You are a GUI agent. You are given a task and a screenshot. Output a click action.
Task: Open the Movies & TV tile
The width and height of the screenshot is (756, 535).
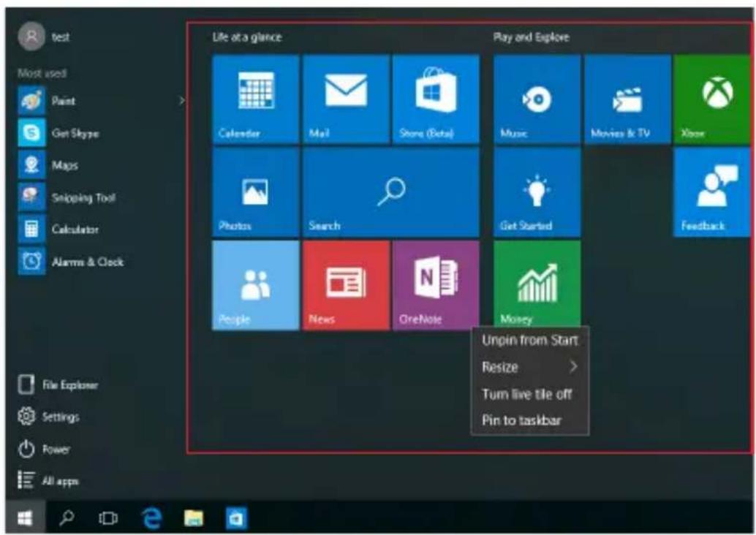[x=627, y=99]
